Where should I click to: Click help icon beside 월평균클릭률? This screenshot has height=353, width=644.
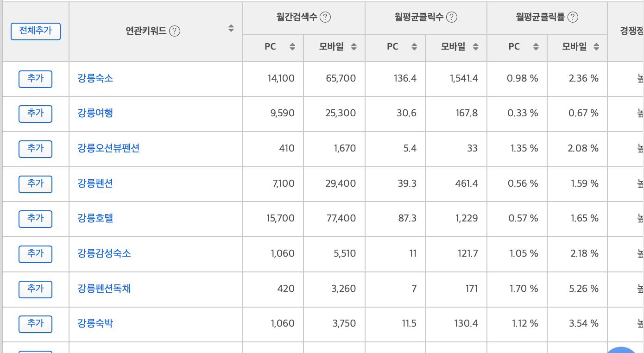pyautogui.click(x=573, y=17)
